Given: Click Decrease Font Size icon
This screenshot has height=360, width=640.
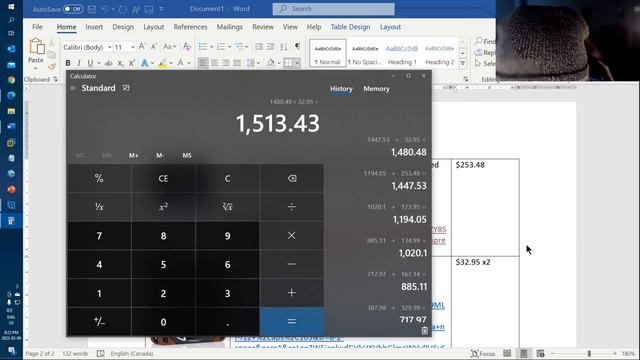Looking at the screenshot, I should (154, 47).
